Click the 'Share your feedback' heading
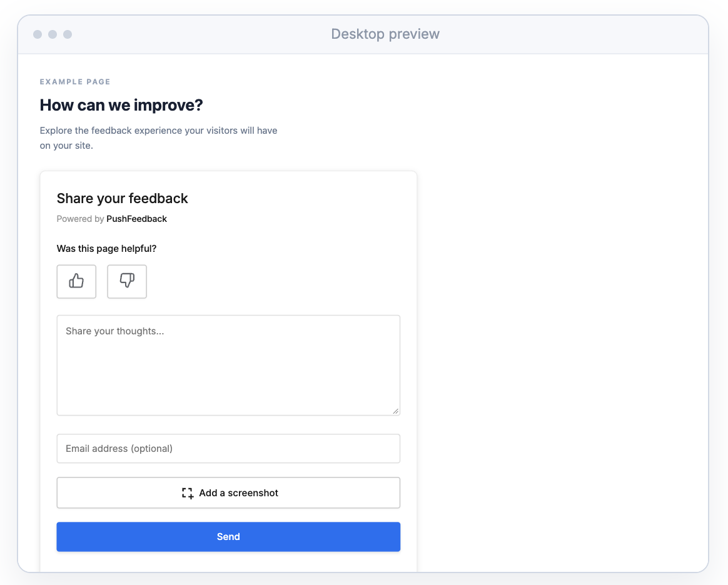The image size is (728, 585). pos(122,199)
